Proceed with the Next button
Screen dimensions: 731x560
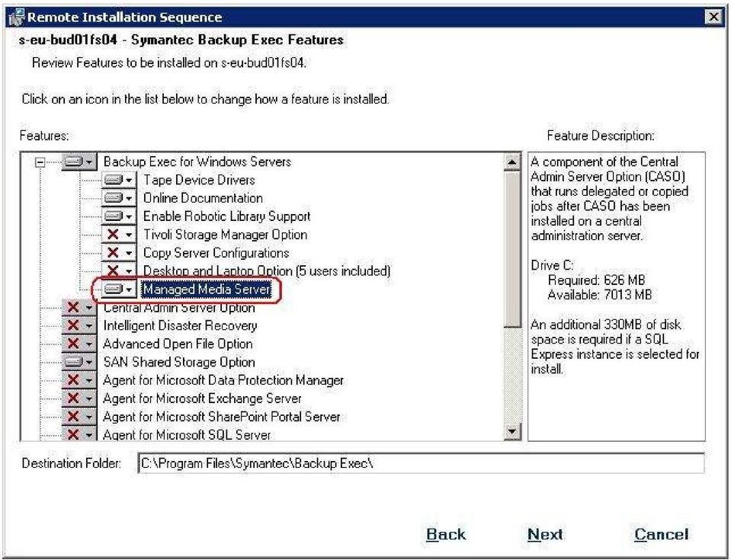pos(545,534)
